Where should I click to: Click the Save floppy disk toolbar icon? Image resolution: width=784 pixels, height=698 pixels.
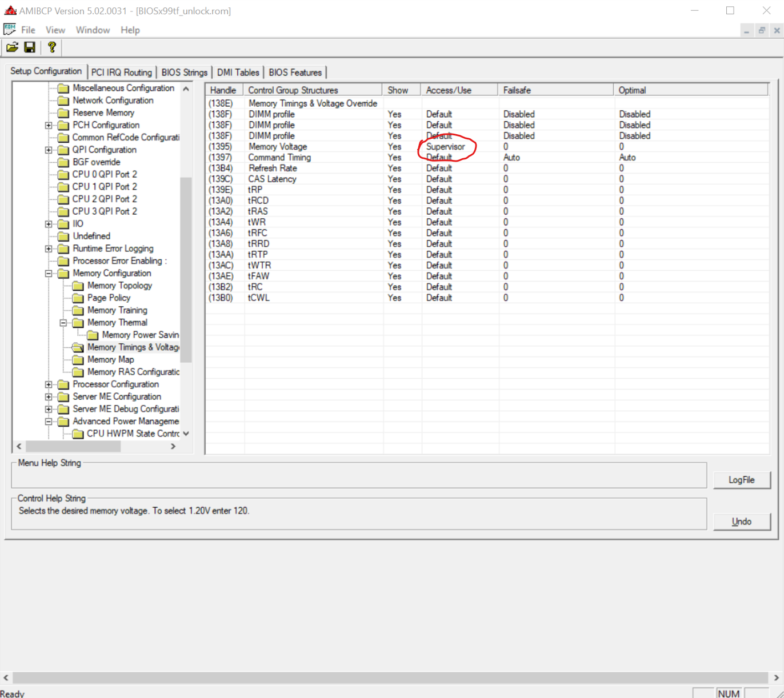point(30,47)
